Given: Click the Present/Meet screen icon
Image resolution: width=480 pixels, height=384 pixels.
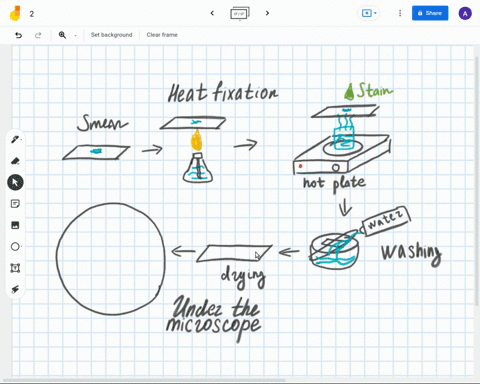Looking at the screenshot, I should (x=367, y=13).
